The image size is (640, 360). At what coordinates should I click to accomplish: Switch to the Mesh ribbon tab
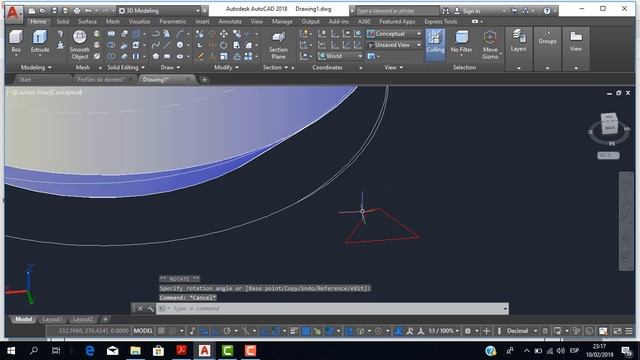coord(113,22)
